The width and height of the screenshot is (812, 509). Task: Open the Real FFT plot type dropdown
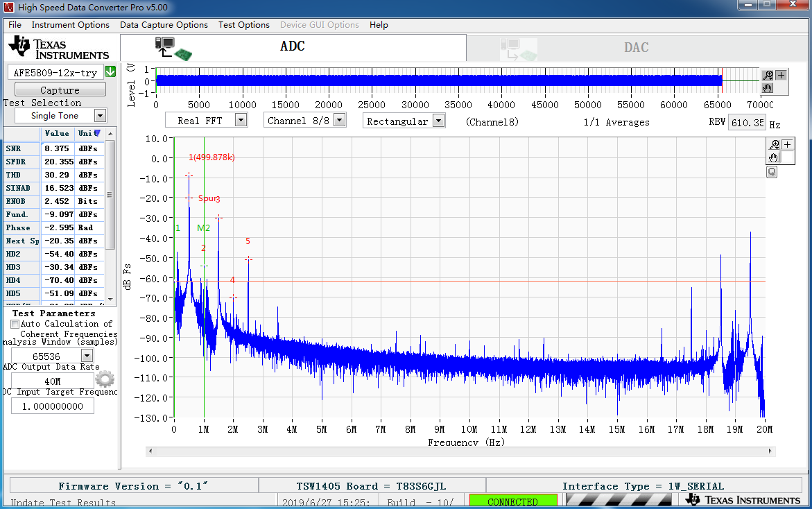pos(241,121)
